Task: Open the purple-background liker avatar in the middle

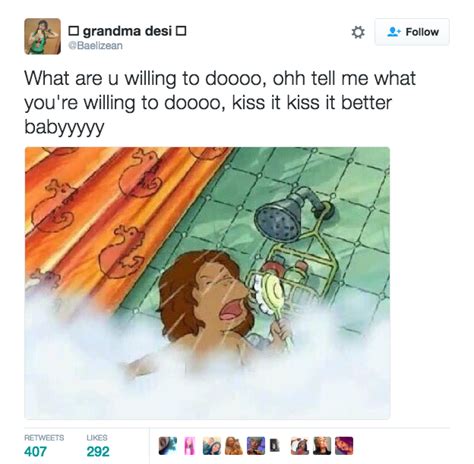Action: coord(256,446)
